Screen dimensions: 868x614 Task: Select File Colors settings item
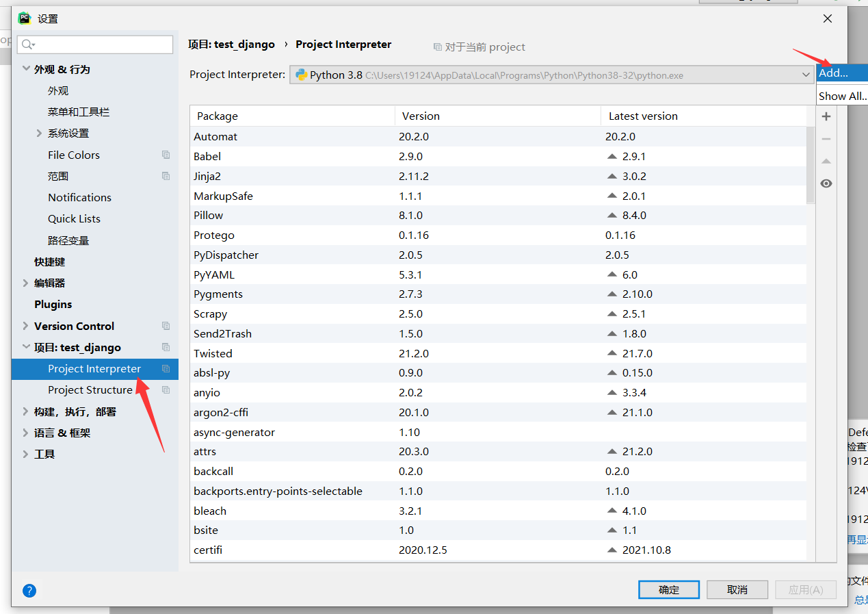[x=74, y=155]
